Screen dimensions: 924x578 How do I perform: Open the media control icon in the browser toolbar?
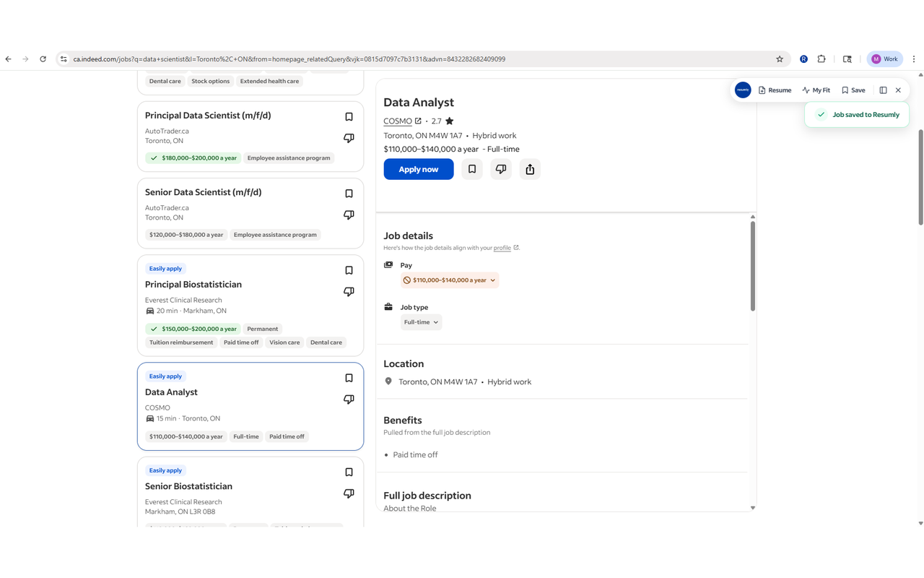click(847, 59)
